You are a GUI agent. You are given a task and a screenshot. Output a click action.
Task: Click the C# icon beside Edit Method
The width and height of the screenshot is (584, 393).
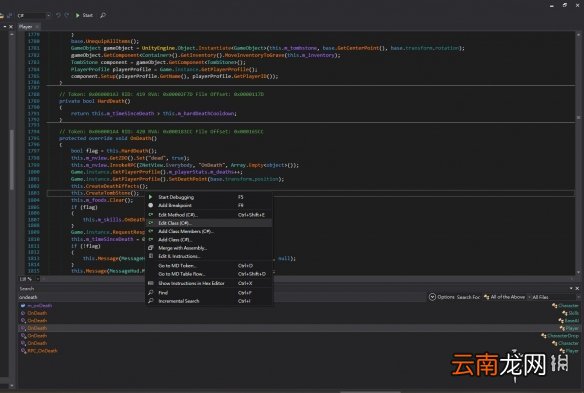(150, 215)
